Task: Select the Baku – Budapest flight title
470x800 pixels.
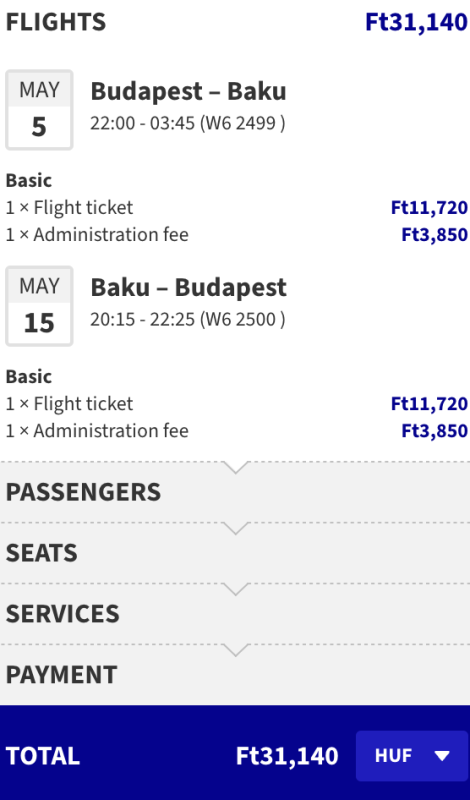Action: [x=188, y=287]
